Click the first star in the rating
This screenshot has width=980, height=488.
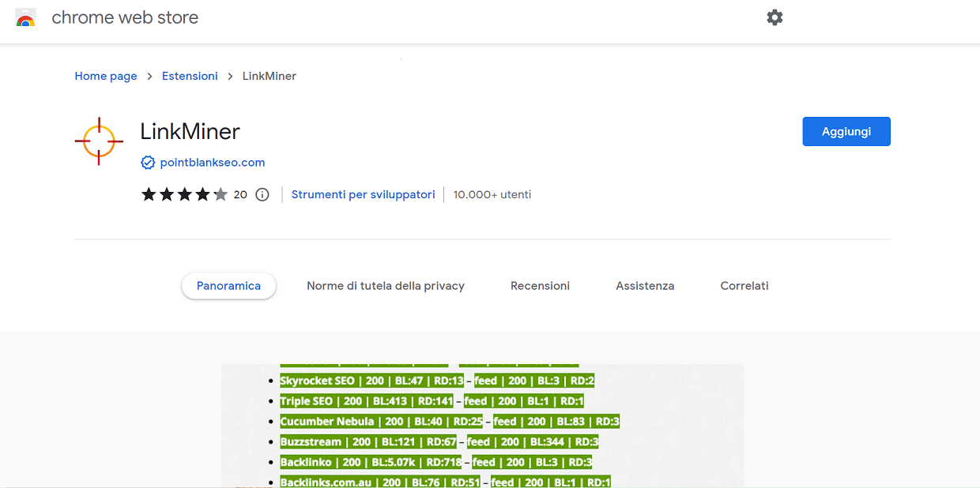pos(148,193)
